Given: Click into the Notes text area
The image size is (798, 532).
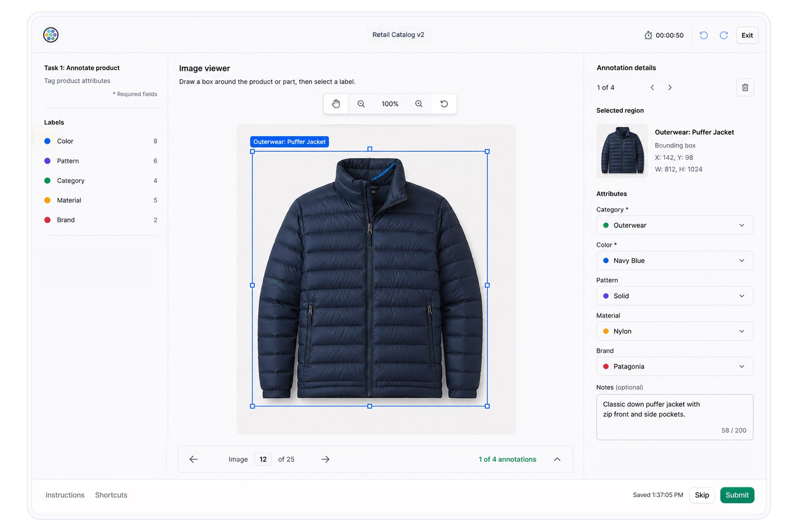Looking at the screenshot, I should 675,417.
